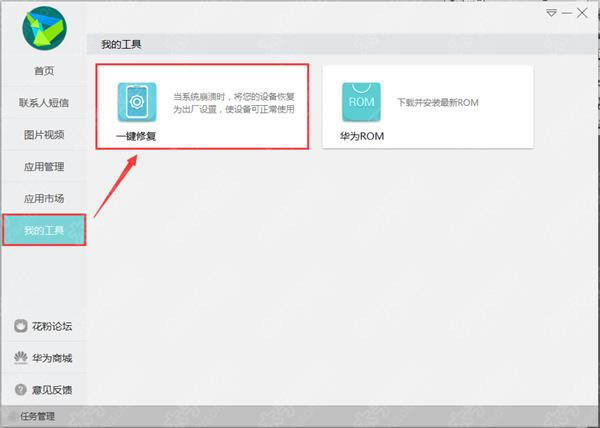Visit the 华为商城 text link
This screenshot has height=428, width=600.
coord(53,358)
